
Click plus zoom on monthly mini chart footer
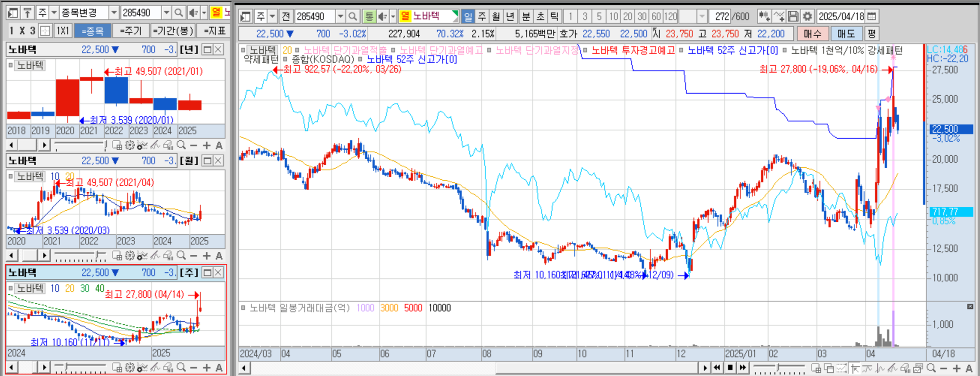[x=206, y=256]
